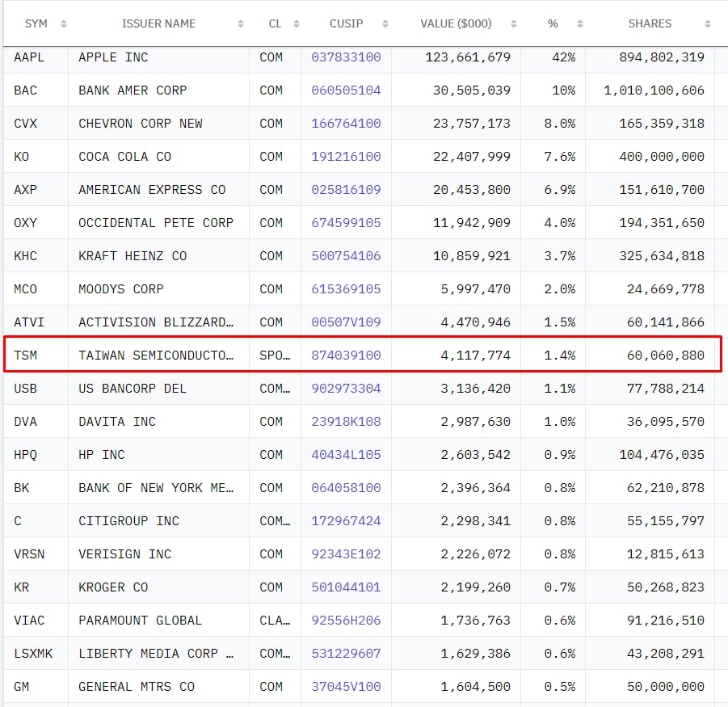
Task: Click Kroger value 2,199,260
Action: (475, 587)
